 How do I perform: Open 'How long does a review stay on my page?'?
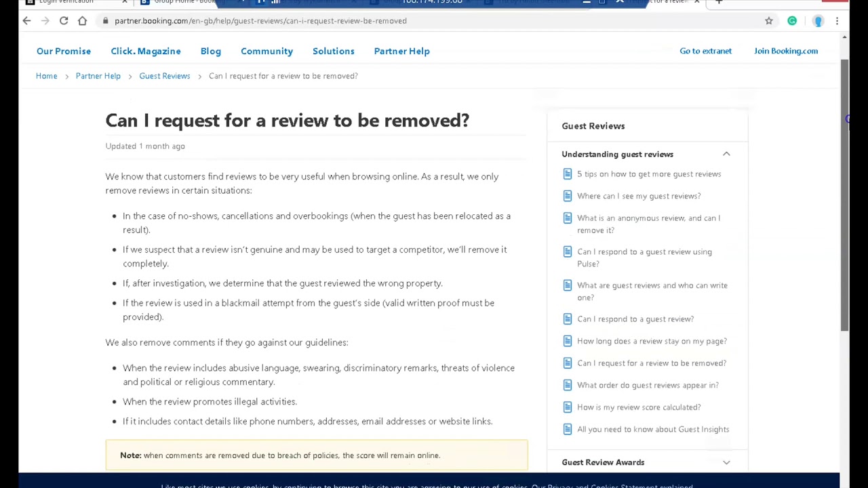coord(652,341)
